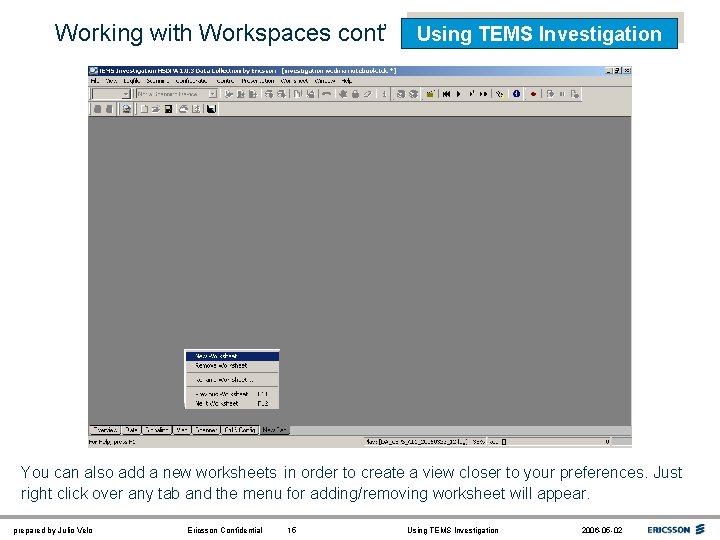Switch to the Scanner worksheet tab

(x=206, y=430)
